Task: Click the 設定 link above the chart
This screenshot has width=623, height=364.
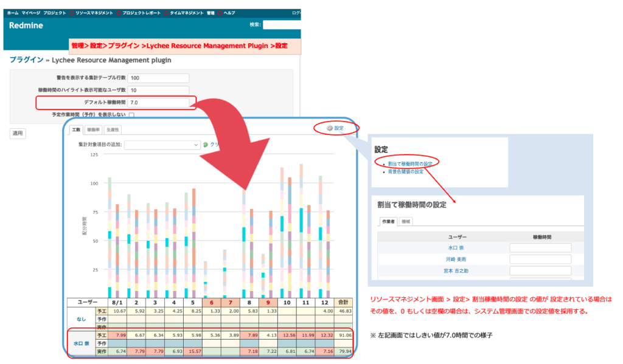Action: click(339, 128)
